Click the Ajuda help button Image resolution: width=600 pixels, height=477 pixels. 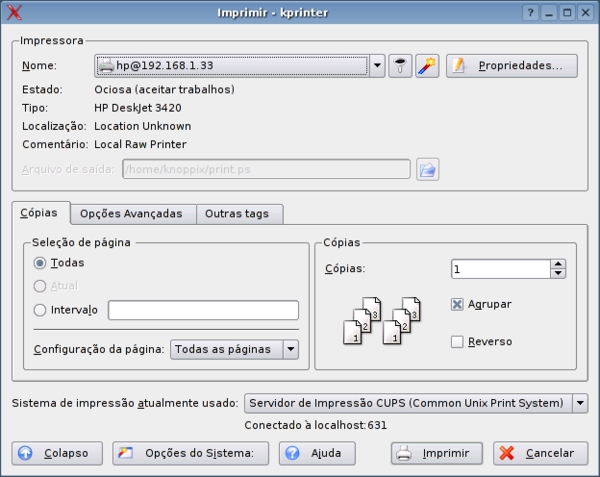317,453
